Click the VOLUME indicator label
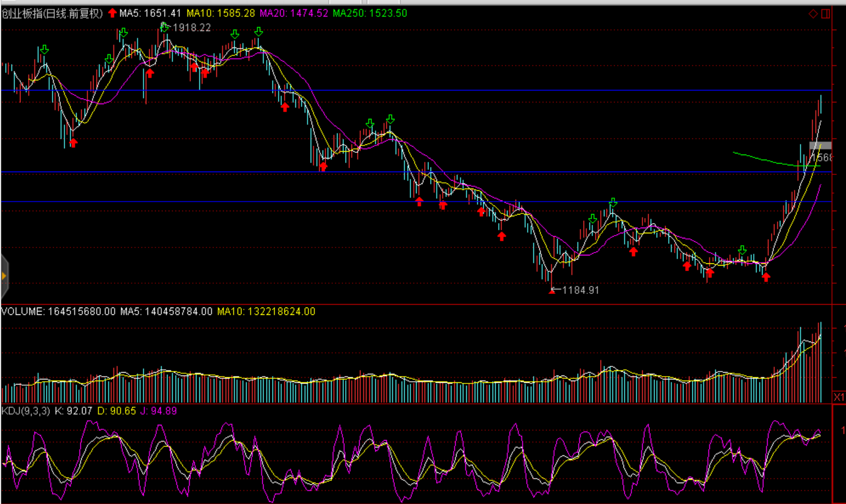This screenshot has height=504, width=846. (x=58, y=311)
